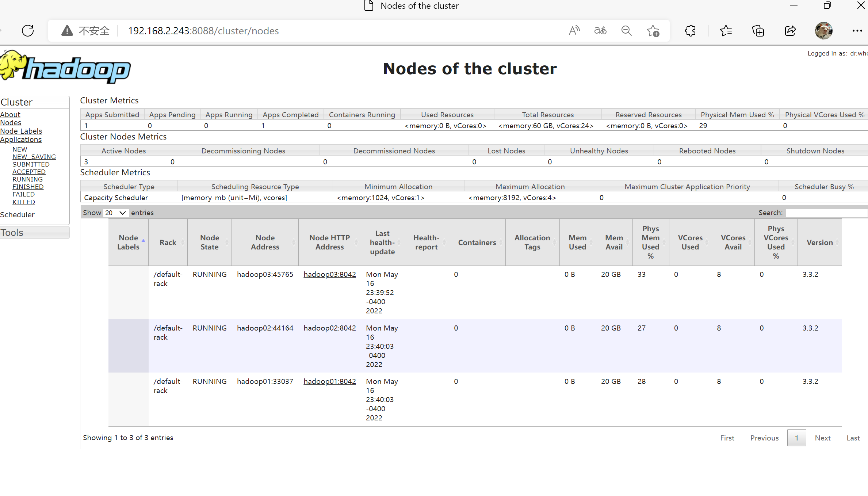Zoom out using the magnifier icon
Screen dimensions: 868x496
(x=626, y=31)
